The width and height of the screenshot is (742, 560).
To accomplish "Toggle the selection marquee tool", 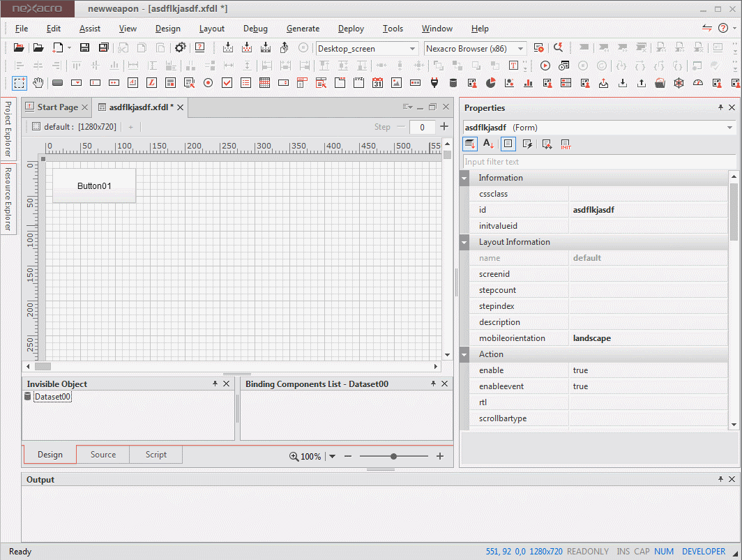I will pos(20,83).
